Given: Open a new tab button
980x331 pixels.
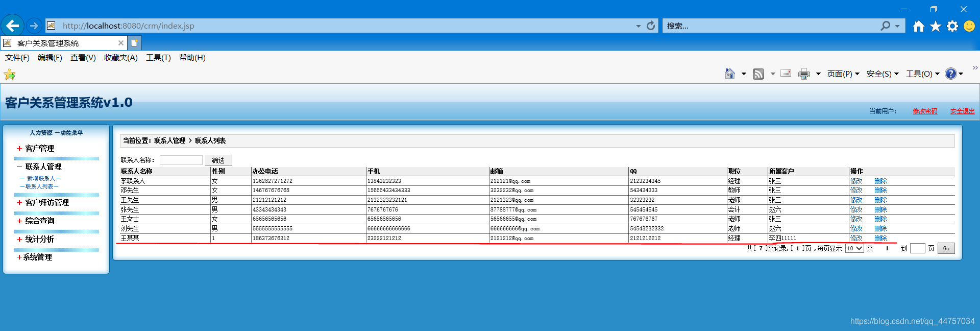Looking at the screenshot, I should [134, 43].
